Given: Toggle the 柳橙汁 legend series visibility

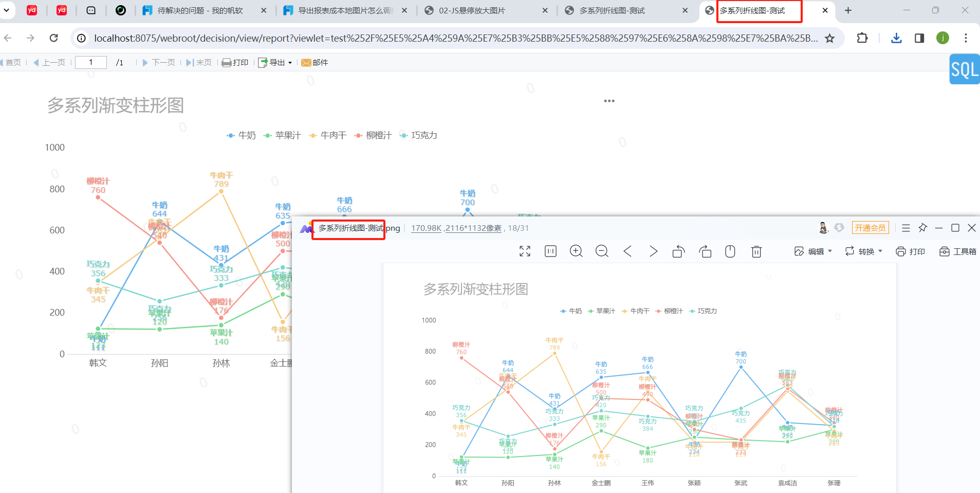Looking at the screenshot, I should tap(373, 135).
